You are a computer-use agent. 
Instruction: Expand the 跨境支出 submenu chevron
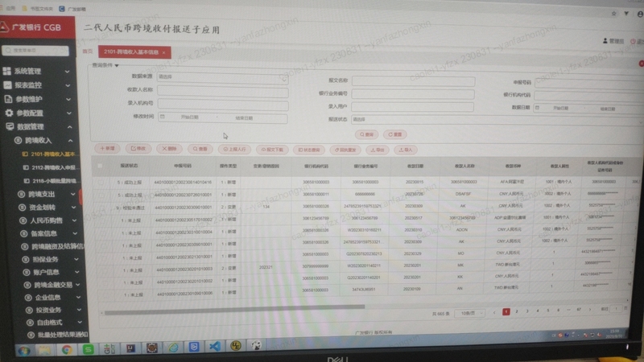point(72,194)
